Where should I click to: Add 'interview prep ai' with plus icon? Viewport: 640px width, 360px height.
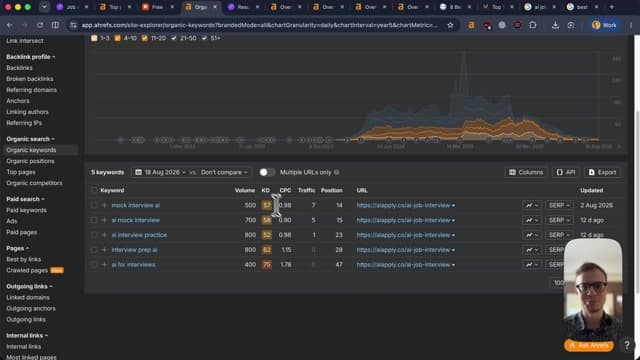point(104,250)
